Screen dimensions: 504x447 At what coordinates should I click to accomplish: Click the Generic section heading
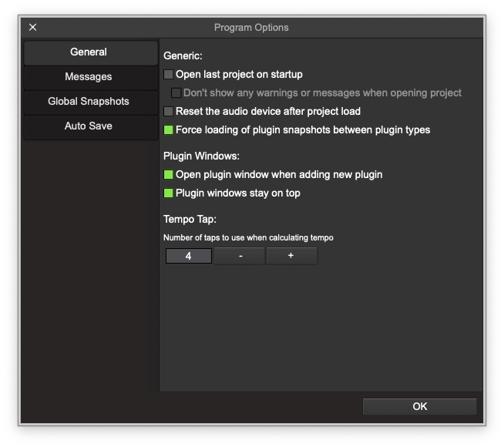click(183, 56)
